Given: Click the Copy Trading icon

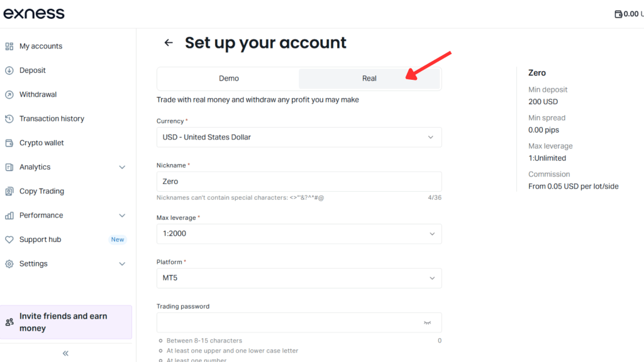Looking at the screenshot, I should coord(9,192).
